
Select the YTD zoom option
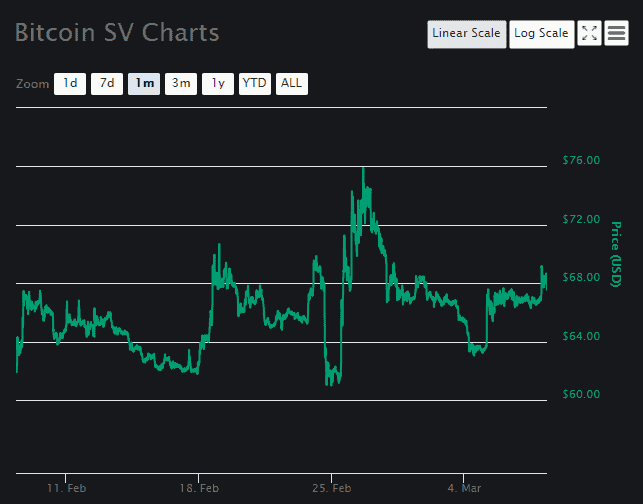[x=255, y=84]
